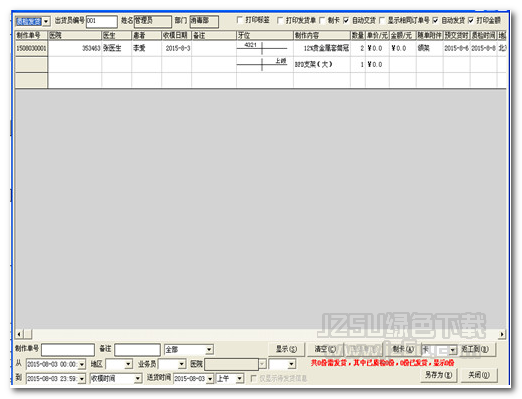Open the 地区 dropdown list
Viewport: 522px width, 399px height.
pos(128,364)
